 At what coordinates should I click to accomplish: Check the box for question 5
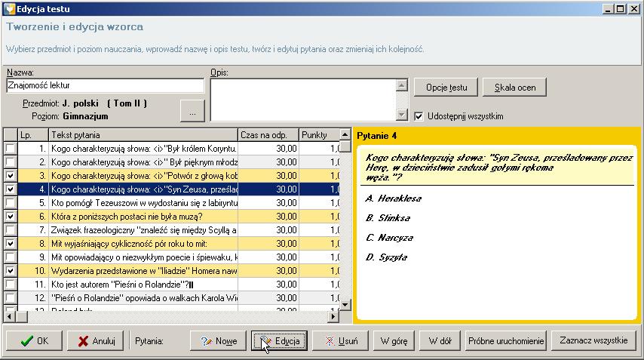coord(11,202)
